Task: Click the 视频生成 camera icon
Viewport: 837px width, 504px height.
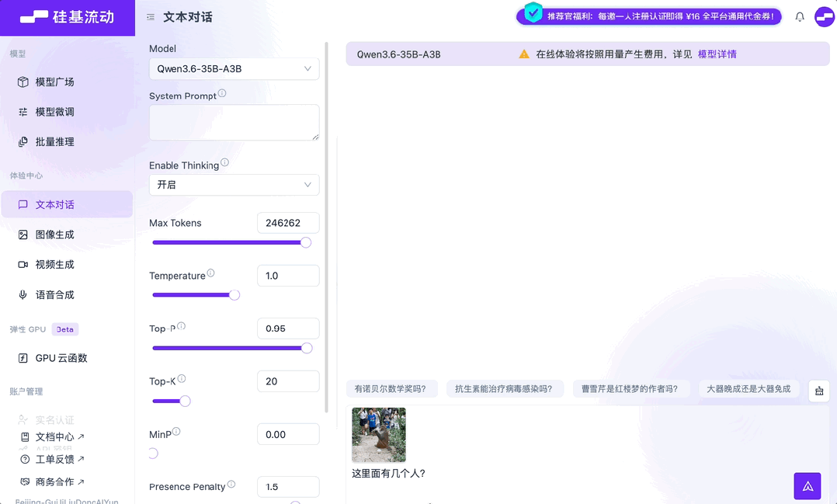Action: pos(23,264)
